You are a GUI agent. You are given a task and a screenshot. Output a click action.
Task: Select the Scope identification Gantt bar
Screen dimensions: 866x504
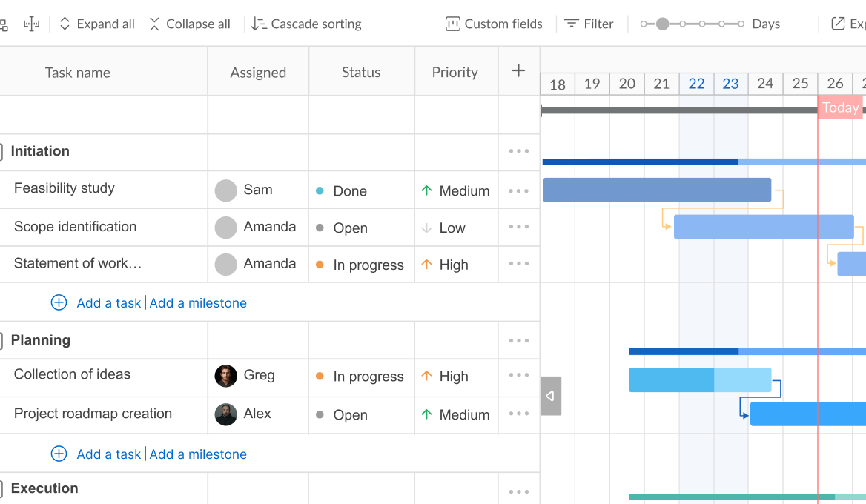[x=764, y=227]
